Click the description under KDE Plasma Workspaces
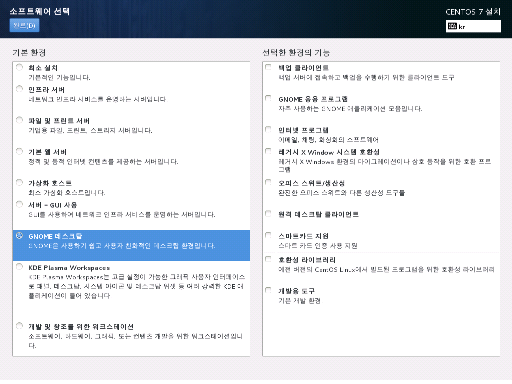 [x=137, y=286]
